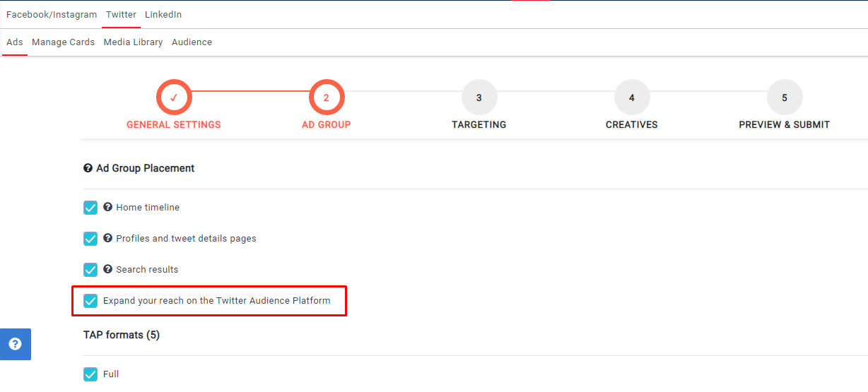Select the Twitter tab
This screenshot has height=392, width=868.
tap(121, 15)
